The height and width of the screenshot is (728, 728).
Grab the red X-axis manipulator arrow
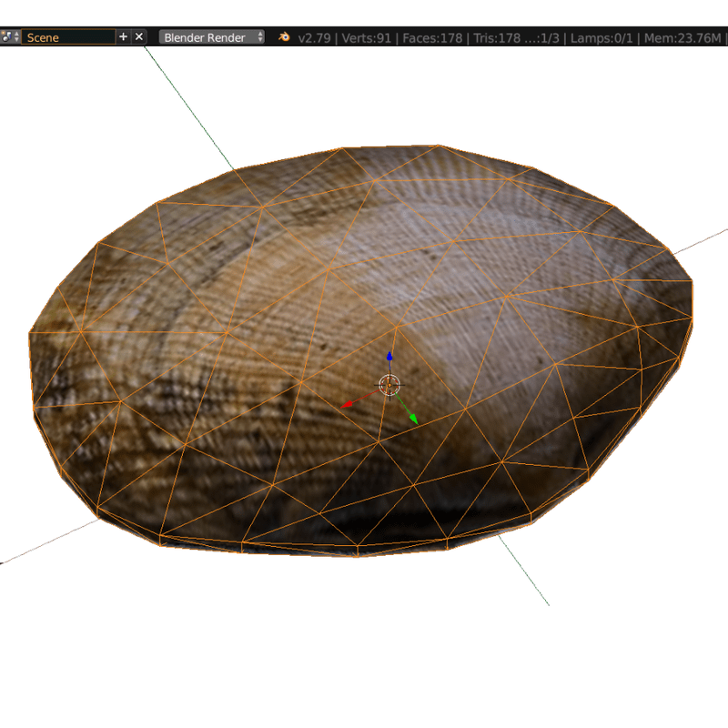pos(348,404)
